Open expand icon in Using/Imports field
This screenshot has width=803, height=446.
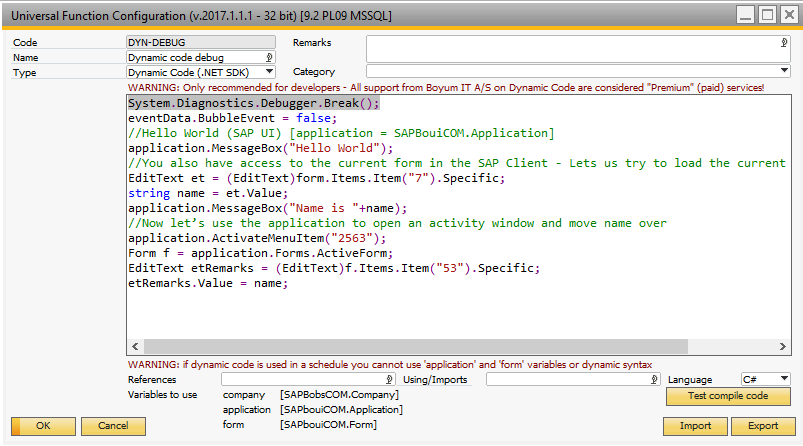[654, 379]
